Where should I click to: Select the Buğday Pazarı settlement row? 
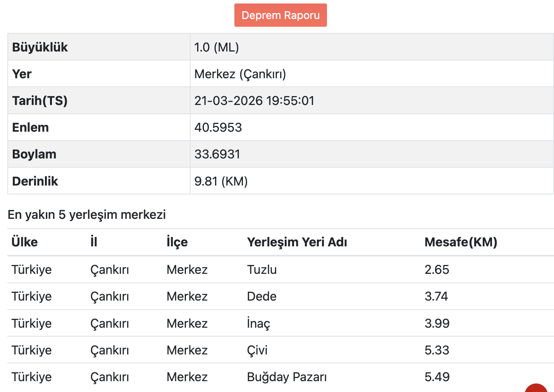tap(287, 377)
